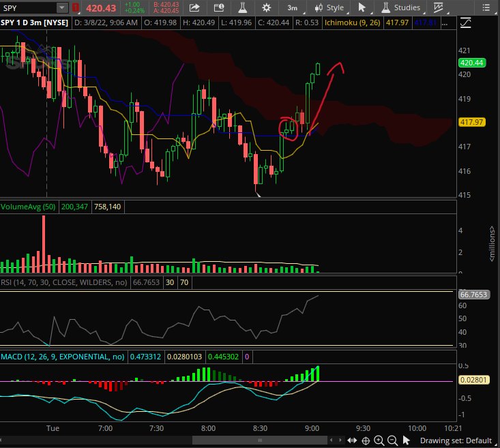Open the Drawing set: Default menu
Image resolution: width=500 pixels, height=448 pixels.
[456, 440]
